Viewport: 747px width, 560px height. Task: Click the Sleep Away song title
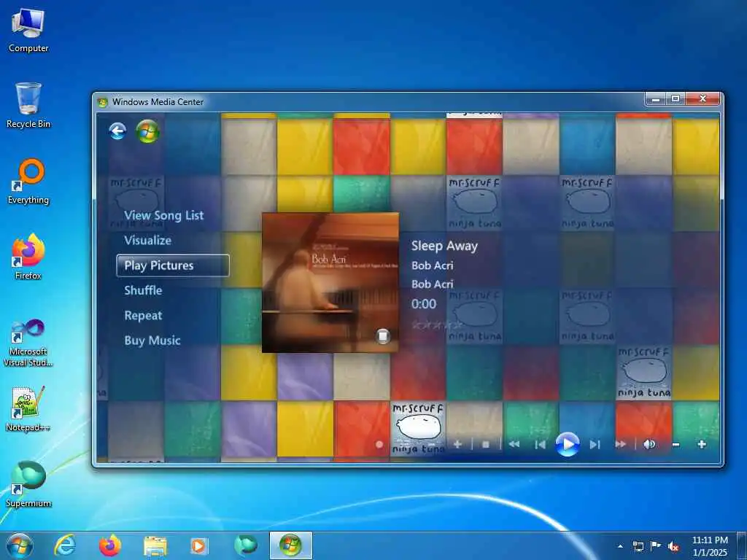(444, 246)
